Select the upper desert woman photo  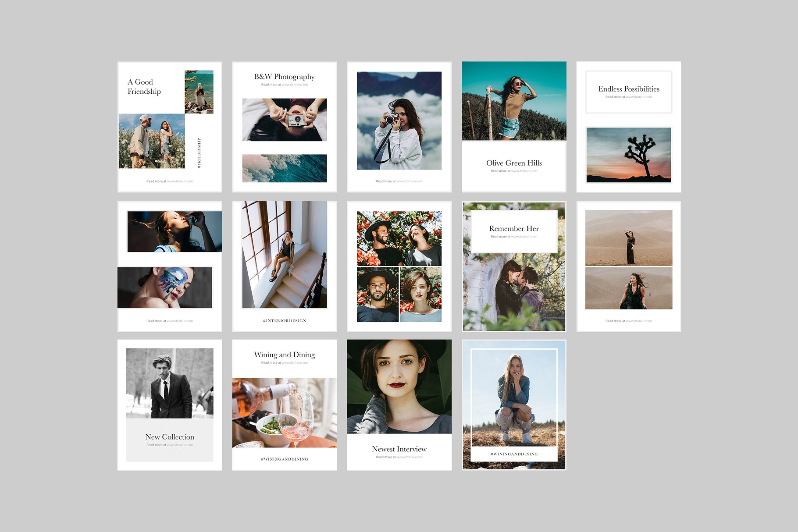(x=628, y=238)
